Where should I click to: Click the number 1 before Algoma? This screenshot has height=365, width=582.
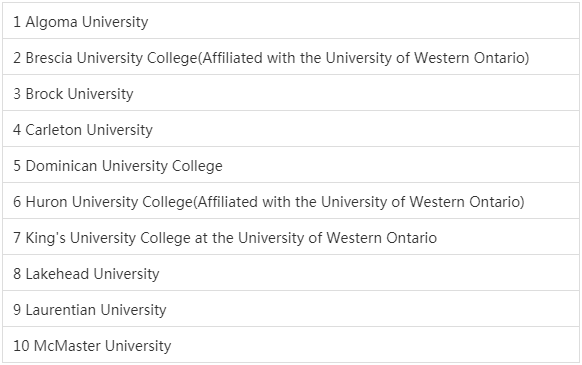pyautogui.click(x=17, y=22)
